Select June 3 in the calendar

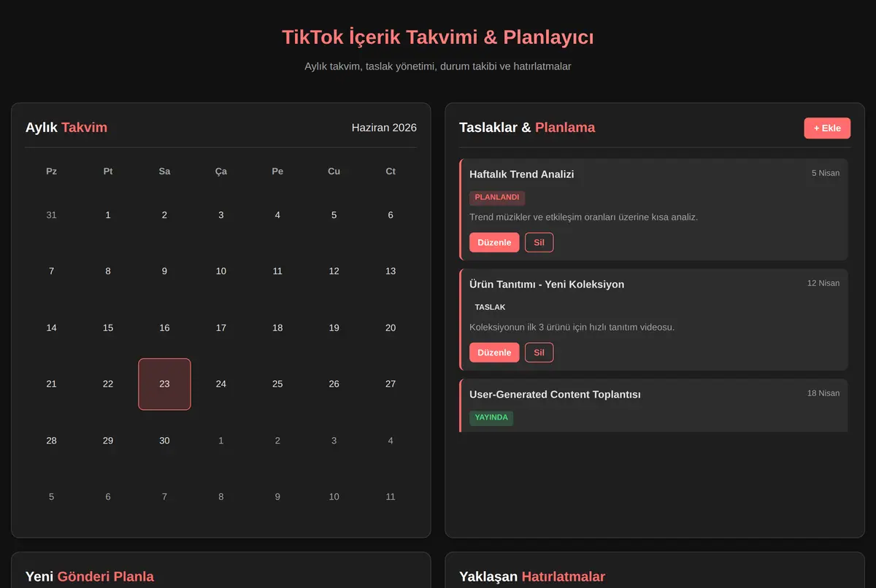pos(221,214)
